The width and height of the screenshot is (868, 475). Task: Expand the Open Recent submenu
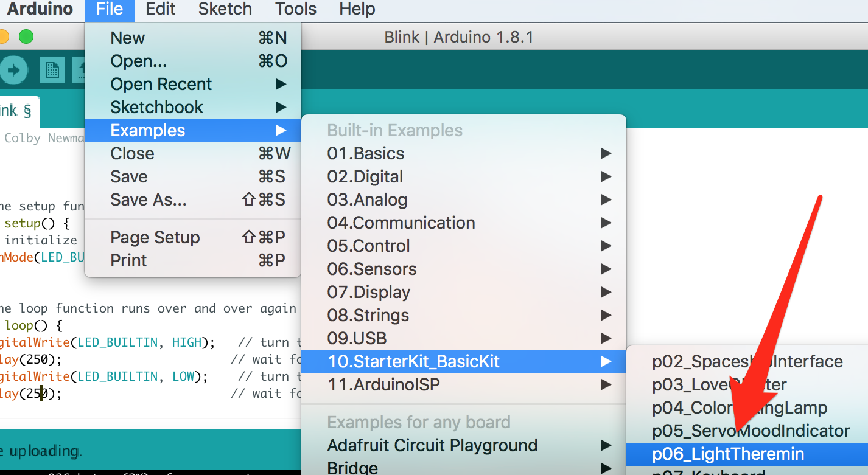192,84
